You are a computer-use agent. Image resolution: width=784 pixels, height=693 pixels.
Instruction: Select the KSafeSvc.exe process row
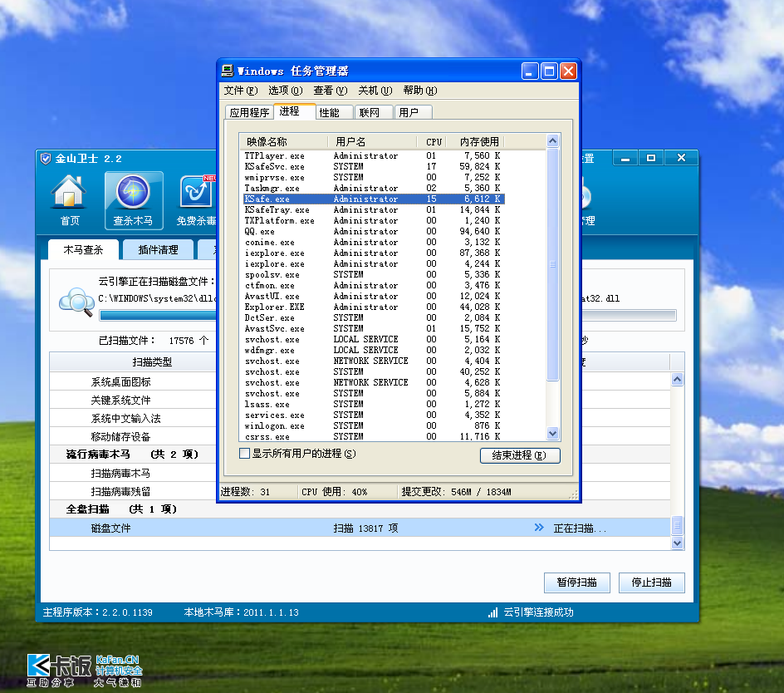tap(373, 167)
